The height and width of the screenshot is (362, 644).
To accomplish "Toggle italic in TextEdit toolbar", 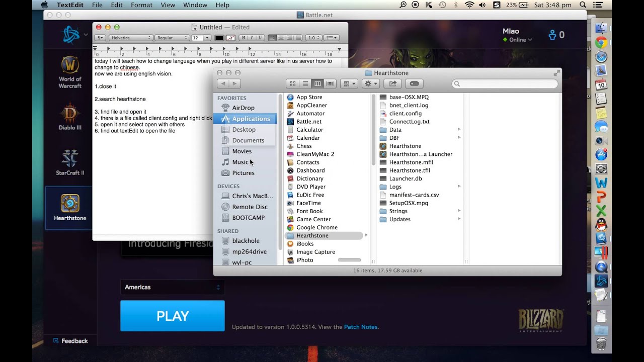I will [x=252, y=38].
